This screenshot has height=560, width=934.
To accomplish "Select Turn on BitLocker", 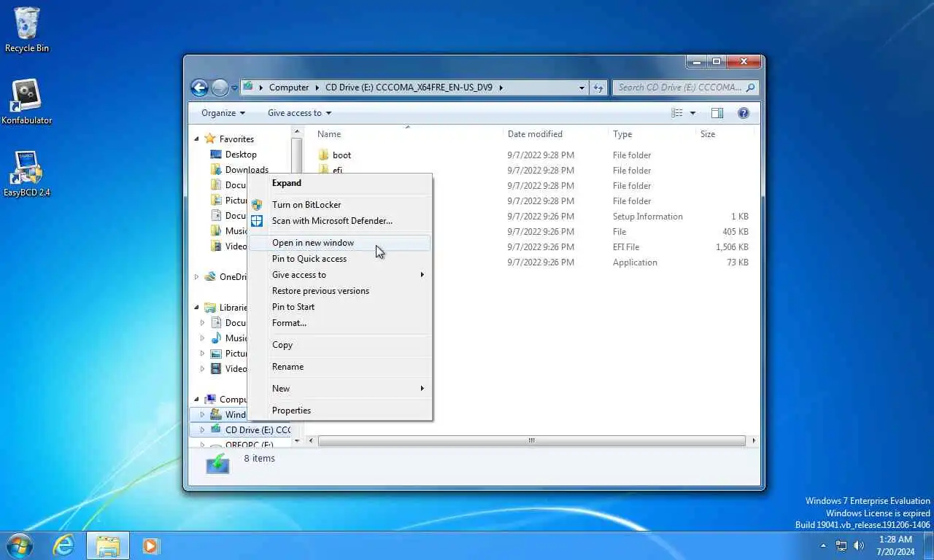I will click(340, 205).
